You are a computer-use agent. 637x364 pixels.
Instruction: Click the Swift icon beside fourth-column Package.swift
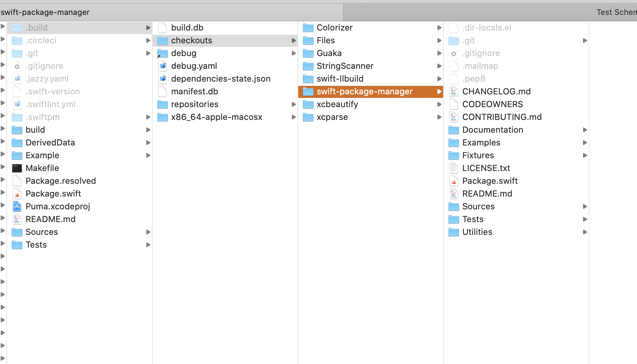pyautogui.click(x=454, y=181)
